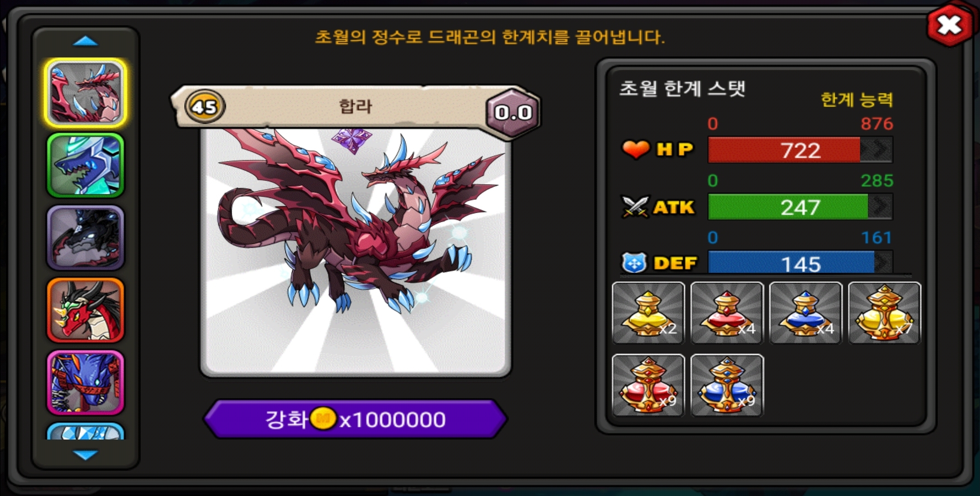Click the level 45 gold badge

tap(205, 107)
